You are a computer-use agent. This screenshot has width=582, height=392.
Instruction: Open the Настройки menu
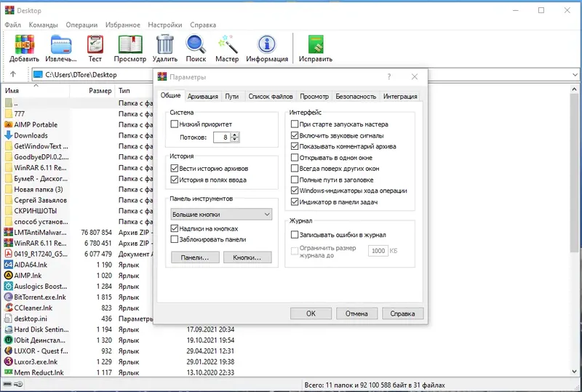coord(165,25)
